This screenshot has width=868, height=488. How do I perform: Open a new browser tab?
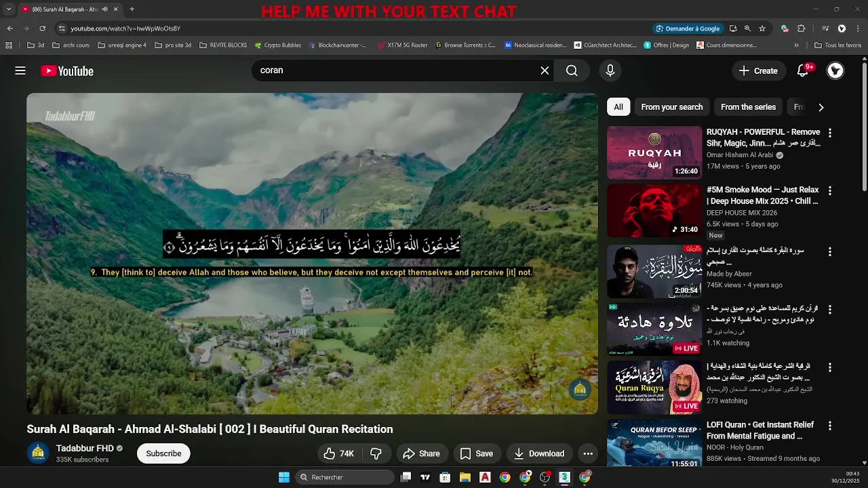point(132,9)
